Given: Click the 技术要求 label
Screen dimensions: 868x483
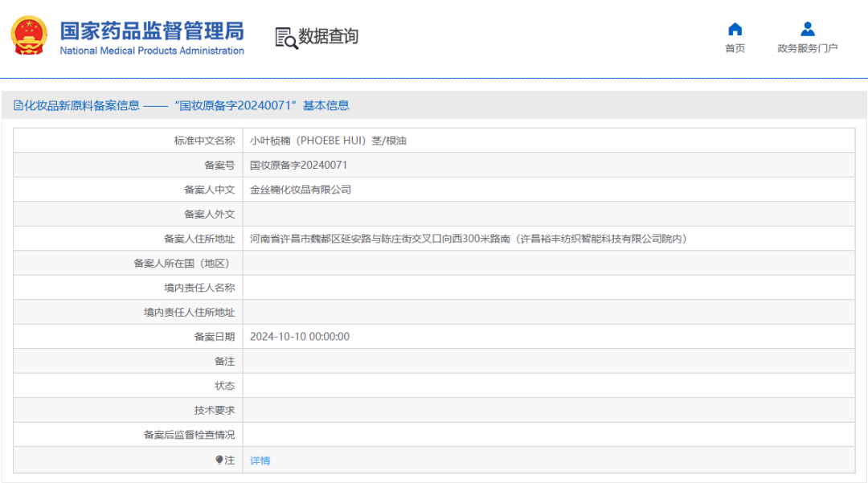Looking at the screenshot, I should (x=215, y=410).
